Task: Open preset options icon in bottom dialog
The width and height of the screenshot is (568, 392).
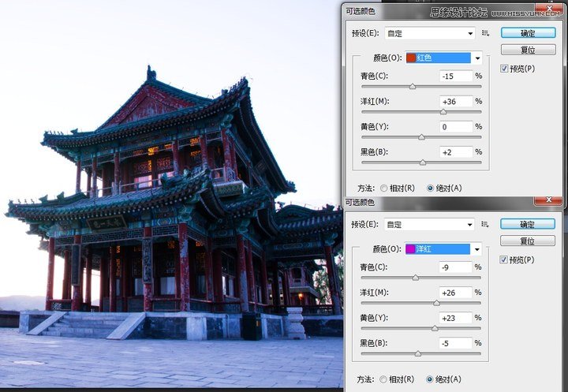Action: coord(486,224)
